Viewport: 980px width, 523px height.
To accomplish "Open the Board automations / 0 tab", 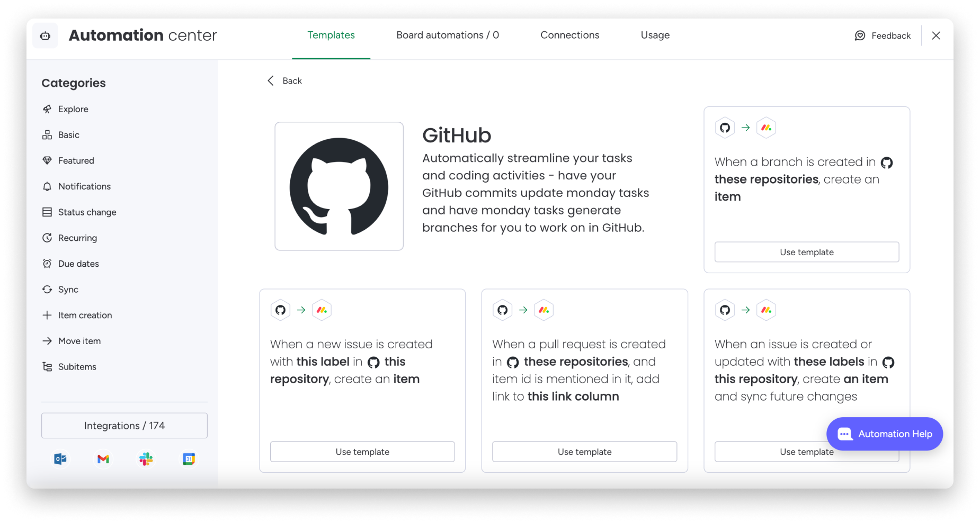I will pyautogui.click(x=448, y=35).
